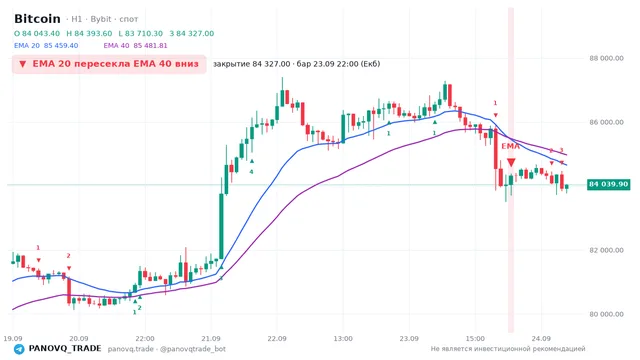Select the red signal marker numbered 3
Screen dimensions: 640x360
561,150
